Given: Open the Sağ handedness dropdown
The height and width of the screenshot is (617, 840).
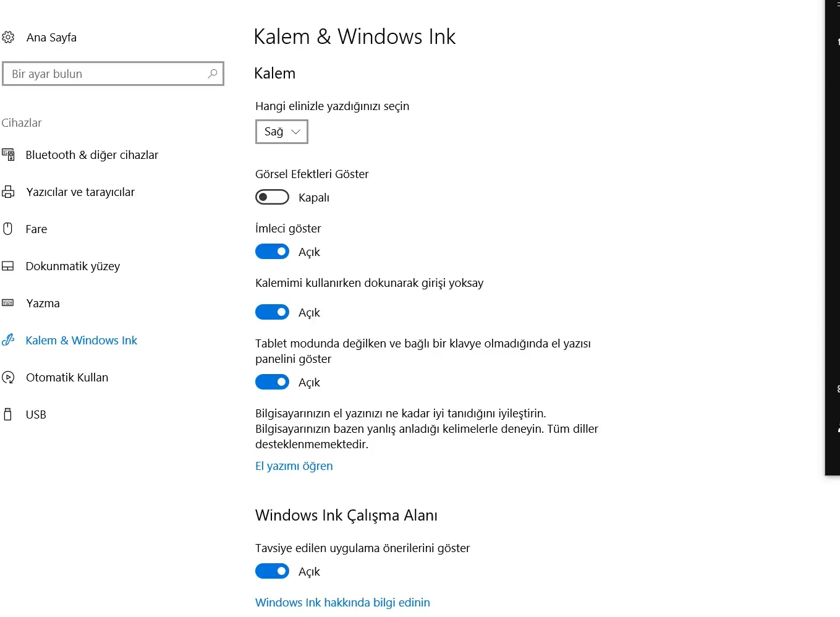Looking at the screenshot, I should tap(281, 132).
